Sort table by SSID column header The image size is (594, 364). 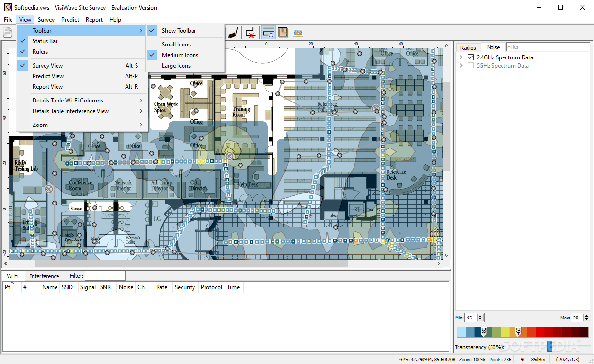point(69,287)
